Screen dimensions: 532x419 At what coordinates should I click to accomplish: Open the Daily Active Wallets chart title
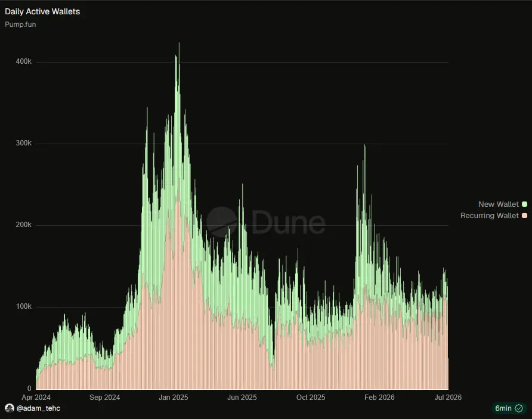pos(42,11)
